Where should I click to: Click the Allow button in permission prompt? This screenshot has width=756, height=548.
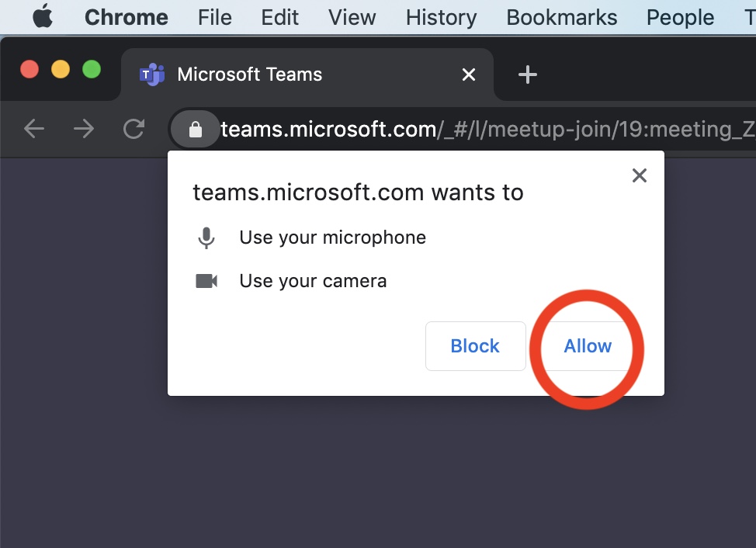click(x=588, y=346)
